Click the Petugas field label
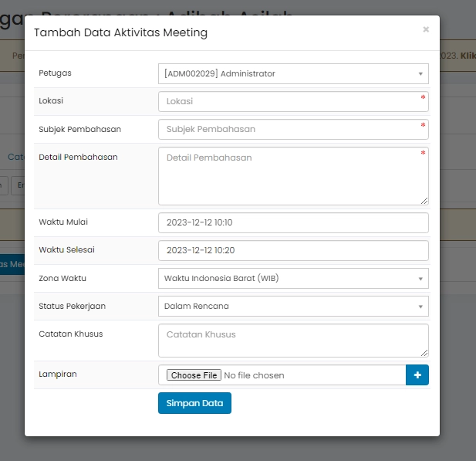 [x=55, y=73]
